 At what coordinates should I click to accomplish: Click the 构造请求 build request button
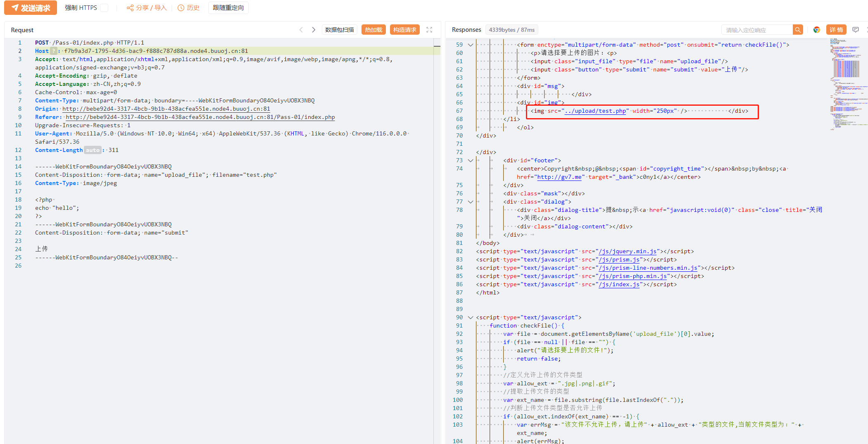(405, 30)
